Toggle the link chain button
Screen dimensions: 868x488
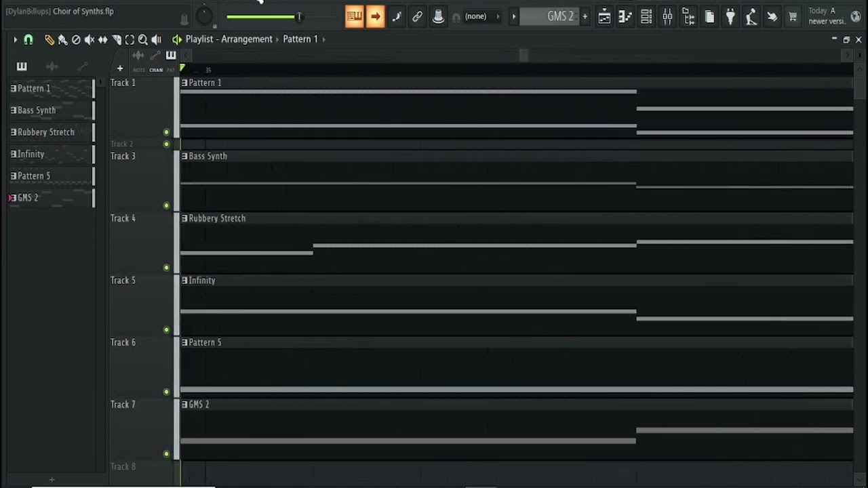click(x=417, y=16)
